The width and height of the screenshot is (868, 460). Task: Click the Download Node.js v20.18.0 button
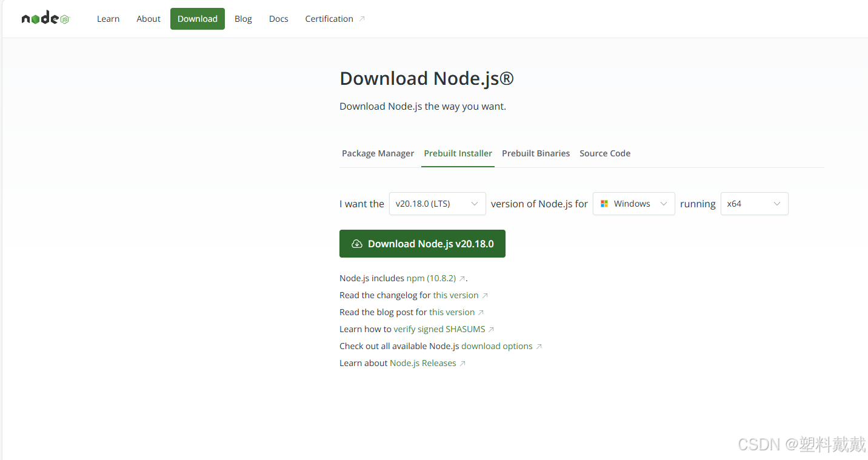422,243
